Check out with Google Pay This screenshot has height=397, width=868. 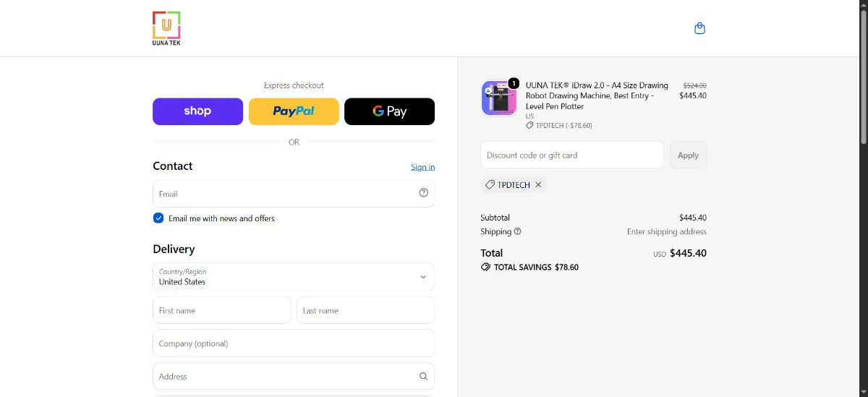coord(389,111)
